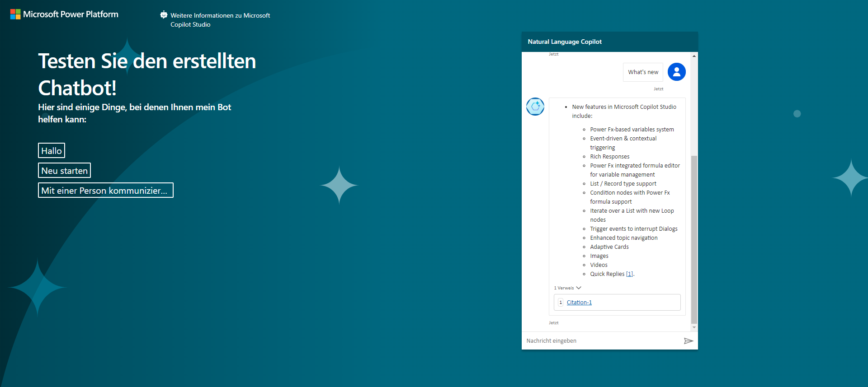Click the "Neu starten" button
The width and height of the screenshot is (868, 387).
(x=65, y=171)
